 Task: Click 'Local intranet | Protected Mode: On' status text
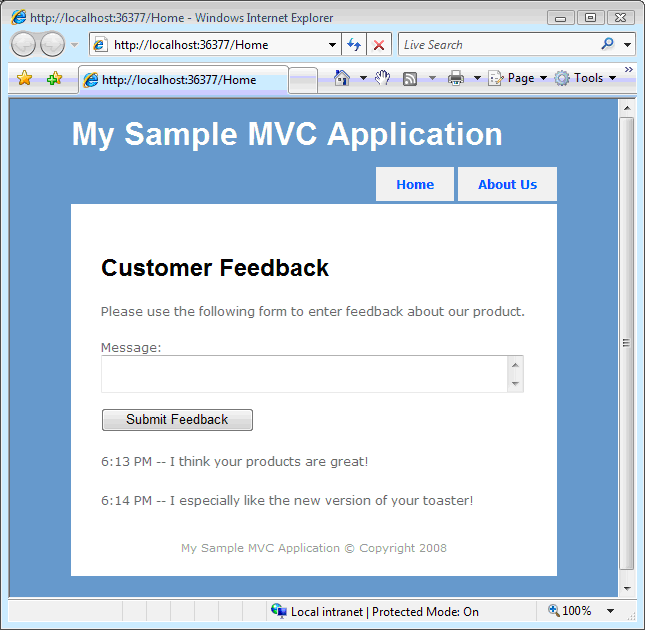pyautogui.click(x=385, y=611)
